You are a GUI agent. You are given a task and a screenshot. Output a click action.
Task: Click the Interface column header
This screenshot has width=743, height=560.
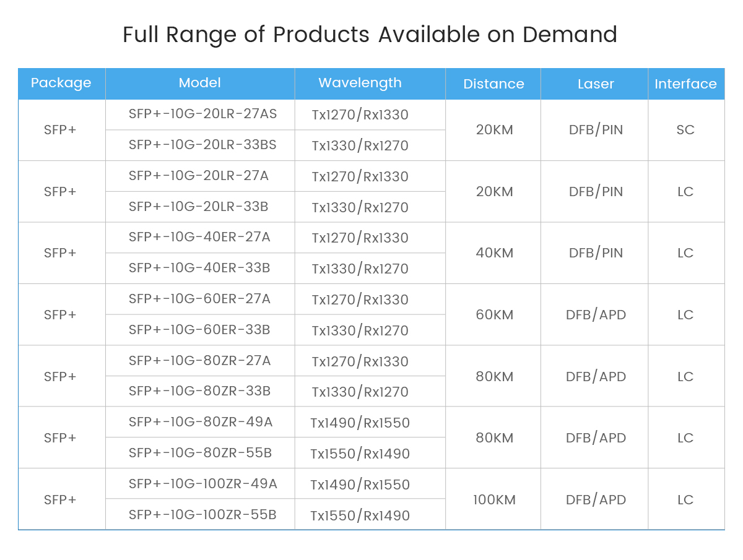(x=685, y=84)
